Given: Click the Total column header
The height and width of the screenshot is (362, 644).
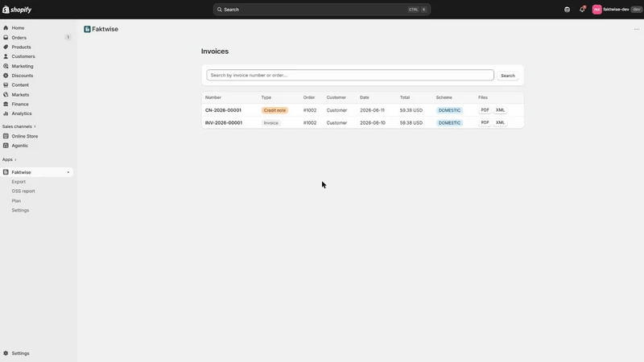Looking at the screenshot, I should coord(405,97).
